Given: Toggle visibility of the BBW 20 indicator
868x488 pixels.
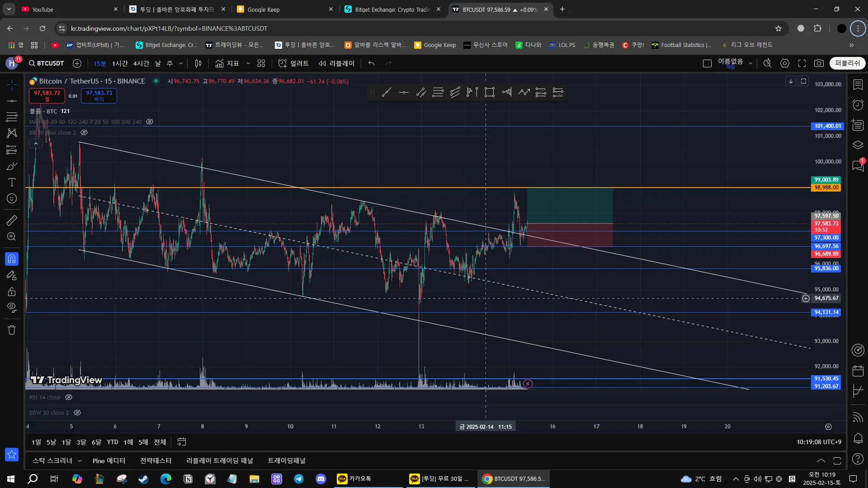Looking at the screenshot, I should 77,413.
